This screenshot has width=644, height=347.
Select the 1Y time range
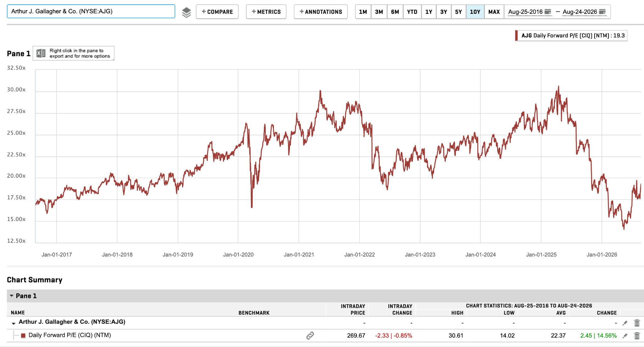coord(429,12)
